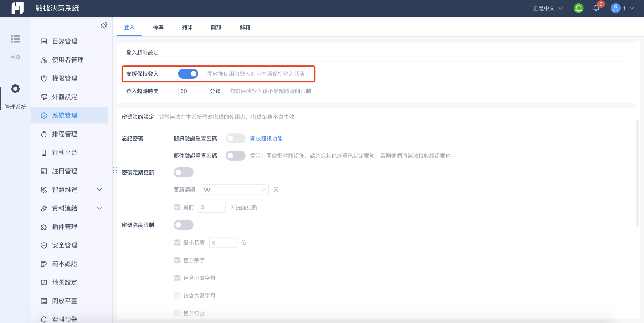This screenshot has height=323, width=644.
Task: Click the 安全管理 shield-plus icon
Action: tap(44, 245)
